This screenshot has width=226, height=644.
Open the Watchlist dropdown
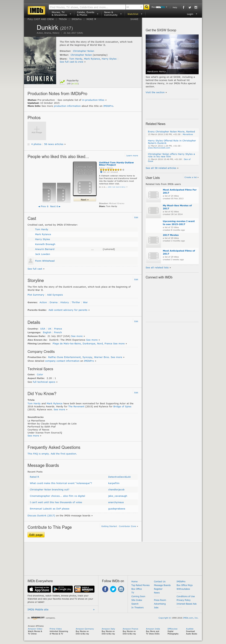(x=135, y=14)
